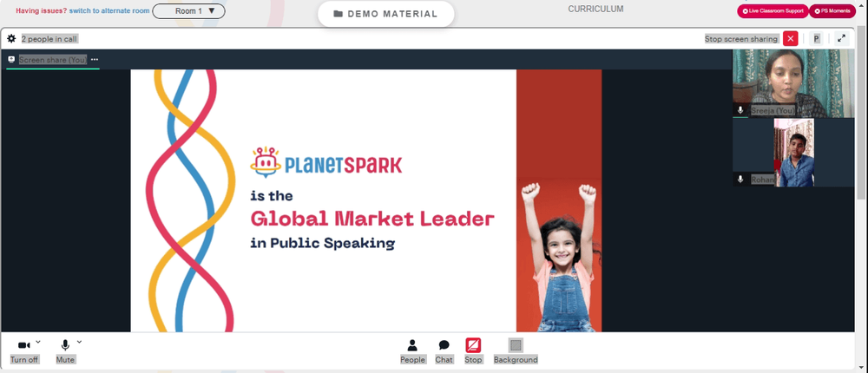Open screen share three-dots options menu
868x373 pixels.
[x=95, y=60]
